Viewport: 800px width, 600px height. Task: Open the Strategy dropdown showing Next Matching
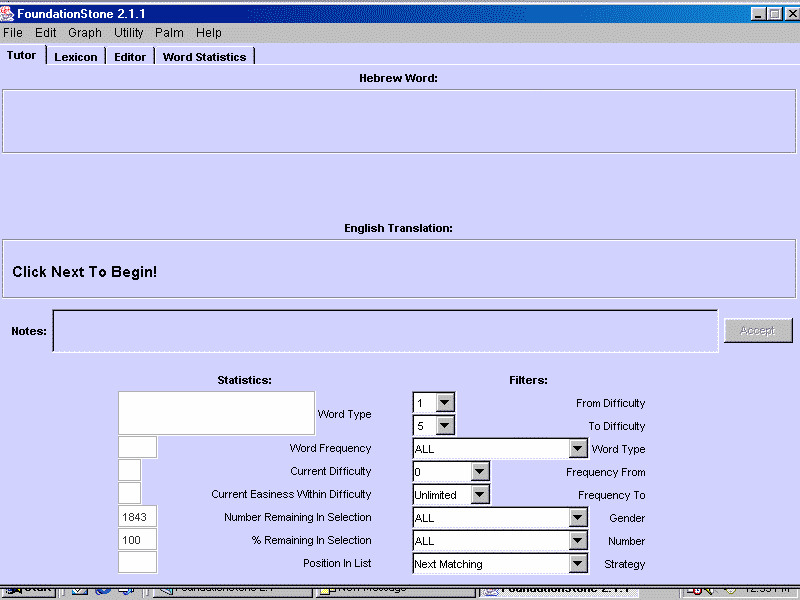pyautogui.click(x=577, y=564)
